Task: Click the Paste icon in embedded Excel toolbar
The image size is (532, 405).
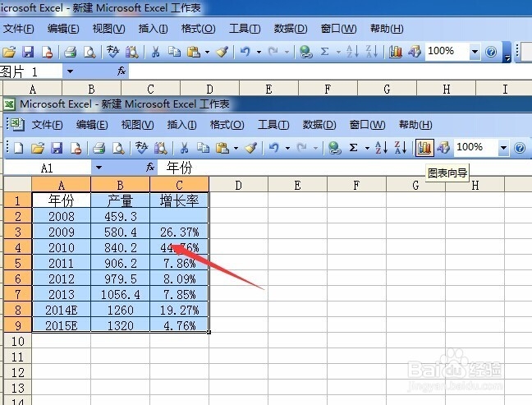Action: pyautogui.click(x=222, y=148)
